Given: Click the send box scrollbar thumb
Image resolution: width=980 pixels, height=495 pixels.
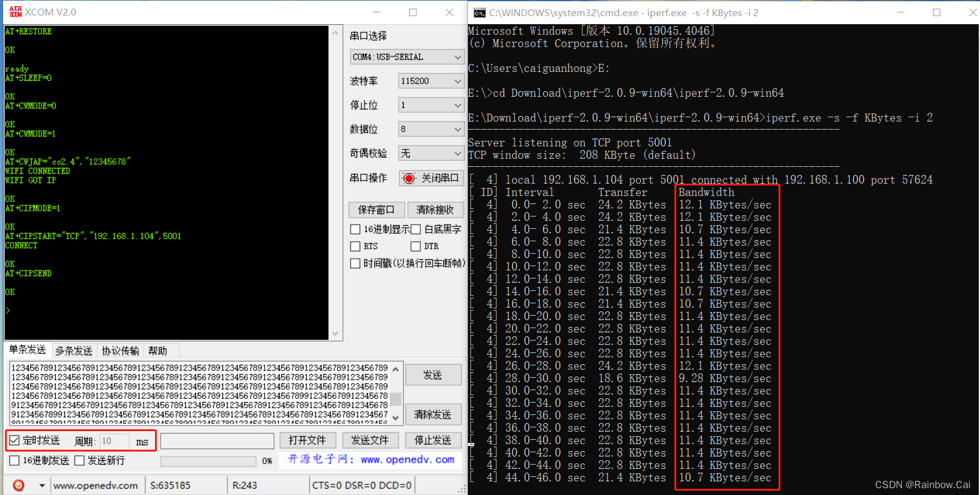Looking at the screenshot, I should (x=395, y=398).
